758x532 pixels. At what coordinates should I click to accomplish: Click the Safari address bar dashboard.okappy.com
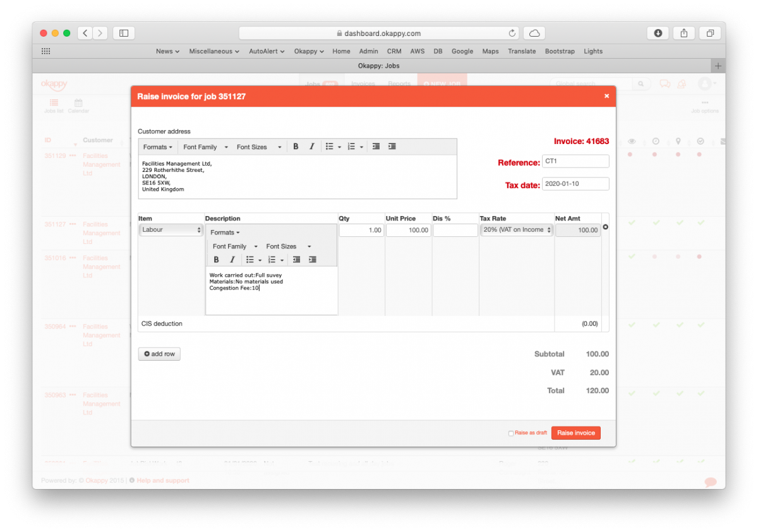[379, 33]
